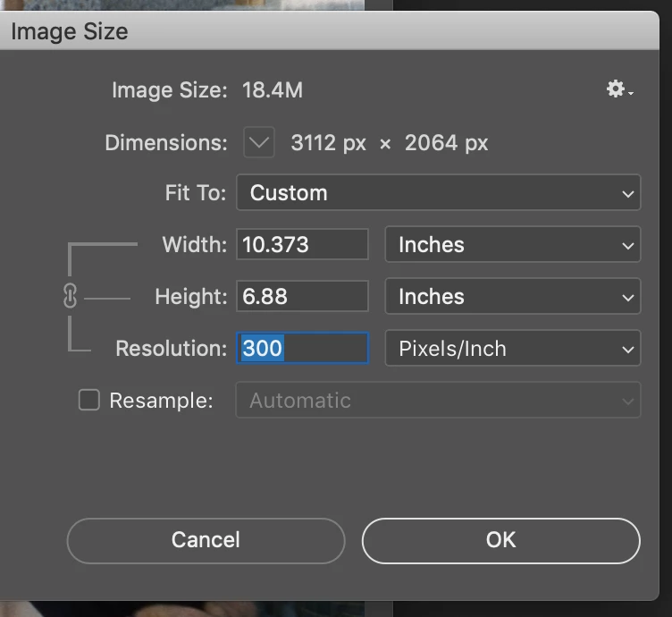Open the Fit To preset dropdown
This screenshot has width=672, height=617.
tap(438, 193)
